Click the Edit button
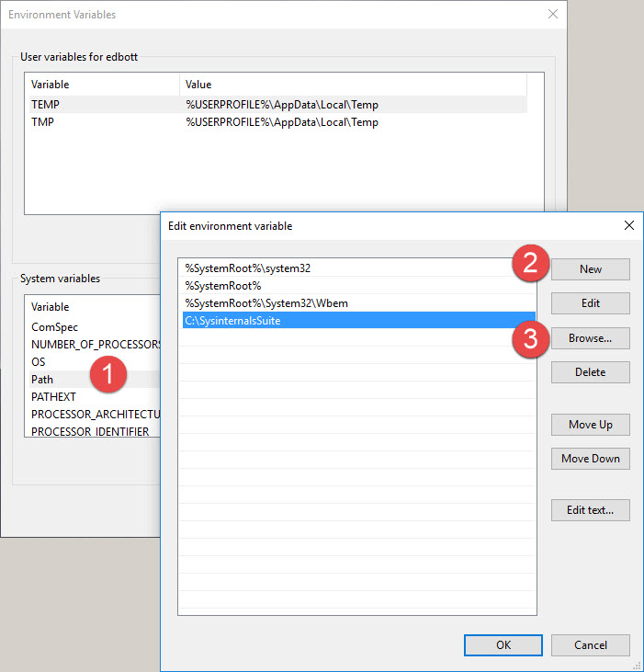The width and height of the screenshot is (644, 672). pos(590,303)
